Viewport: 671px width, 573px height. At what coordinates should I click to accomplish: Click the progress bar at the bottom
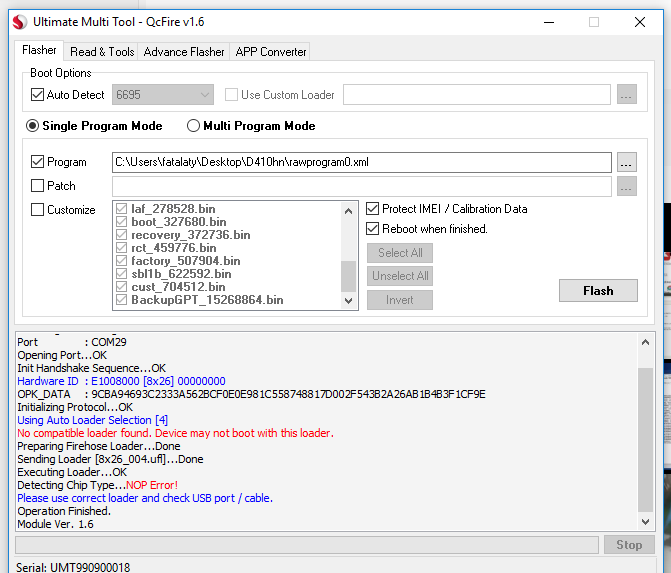(x=307, y=545)
